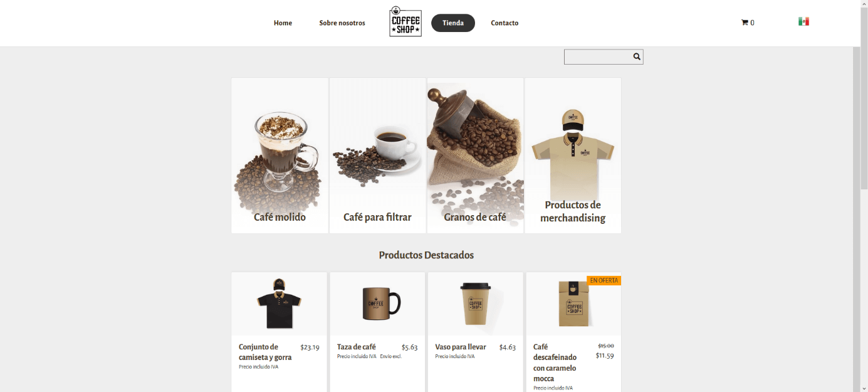Open the Taza de café product link
Screen dimensions: 868x392
pyautogui.click(x=357, y=347)
